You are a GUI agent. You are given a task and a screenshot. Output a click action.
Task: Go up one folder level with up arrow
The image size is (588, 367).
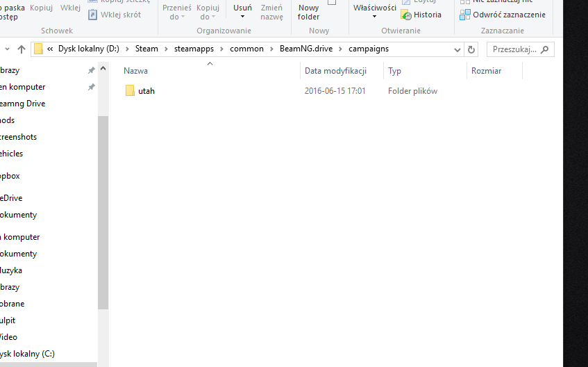click(22, 49)
